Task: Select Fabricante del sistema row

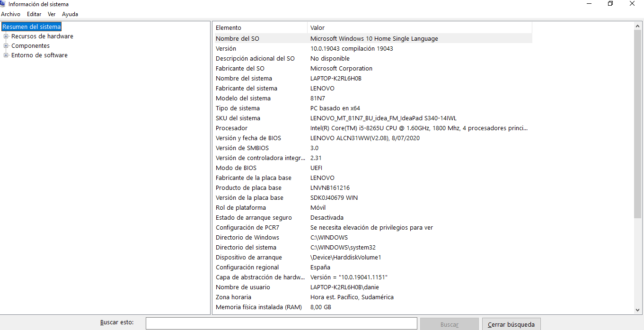Action: [x=373, y=89]
